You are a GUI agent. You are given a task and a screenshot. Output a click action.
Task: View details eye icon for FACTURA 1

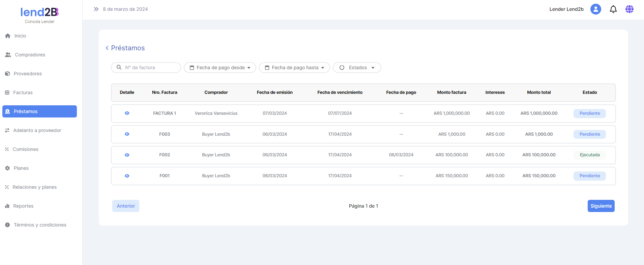[127, 113]
